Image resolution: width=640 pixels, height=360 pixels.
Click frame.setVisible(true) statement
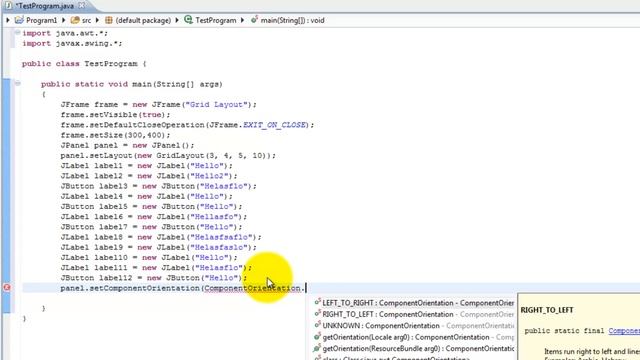116,115
